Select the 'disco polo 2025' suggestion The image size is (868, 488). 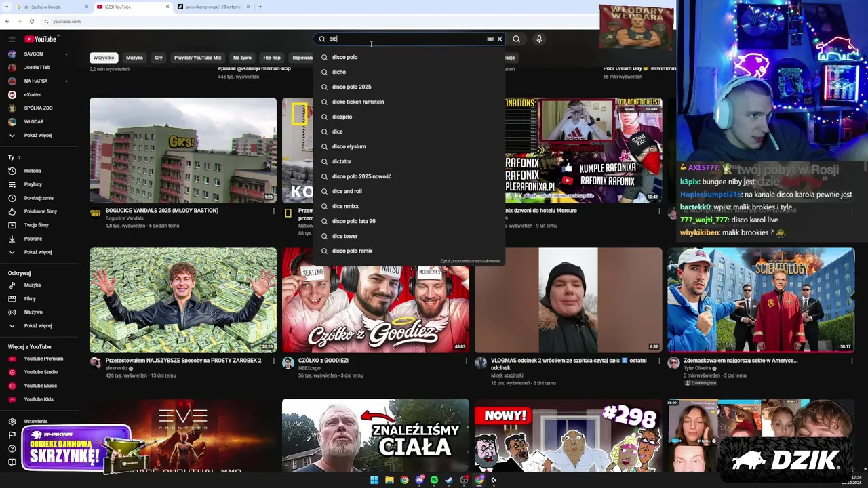click(x=410, y=87)
